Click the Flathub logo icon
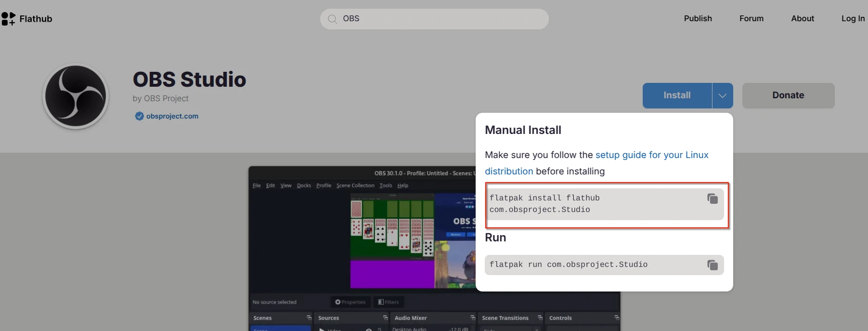 click(8, 19)
